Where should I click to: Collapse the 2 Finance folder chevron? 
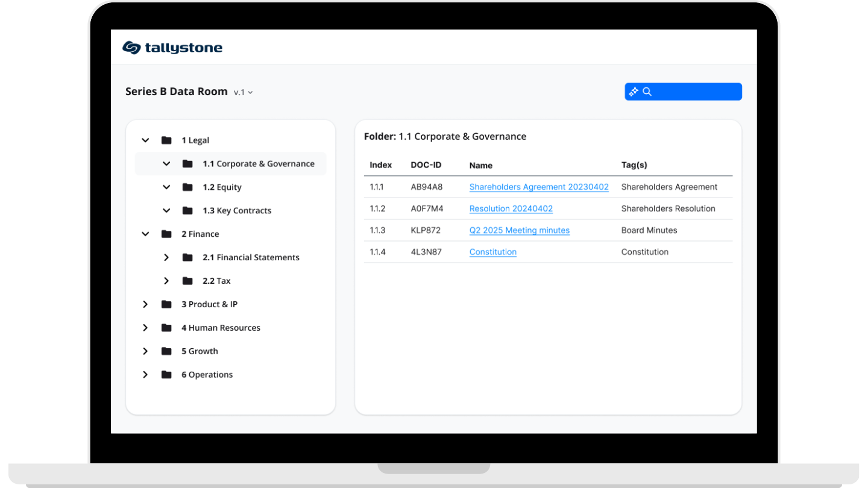pos(145,234)
